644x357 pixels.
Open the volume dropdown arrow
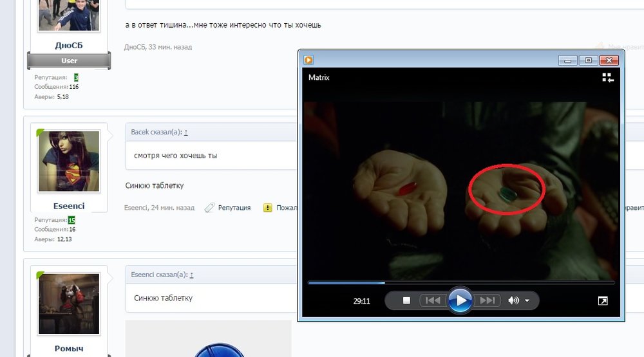pos(527,301)
